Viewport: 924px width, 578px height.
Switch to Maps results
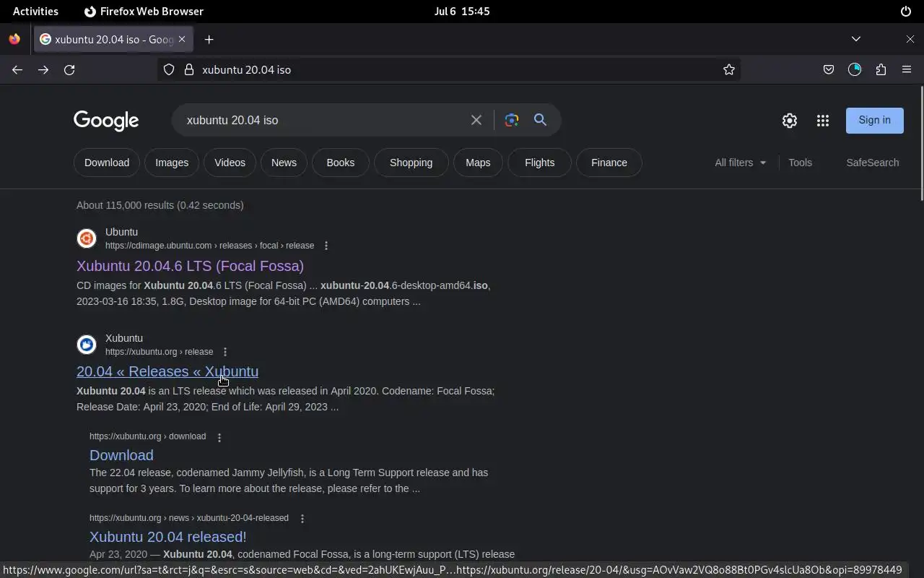478,163
